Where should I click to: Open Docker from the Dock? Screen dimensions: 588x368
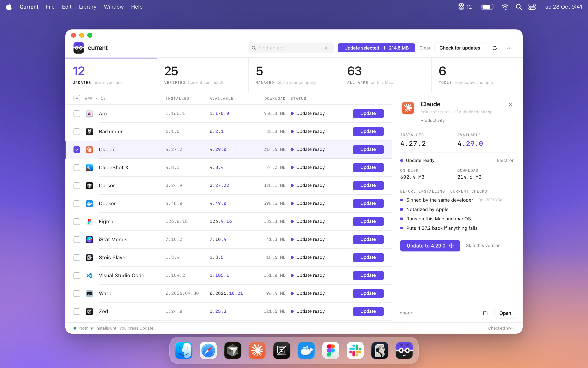click(x=306, y=350)
